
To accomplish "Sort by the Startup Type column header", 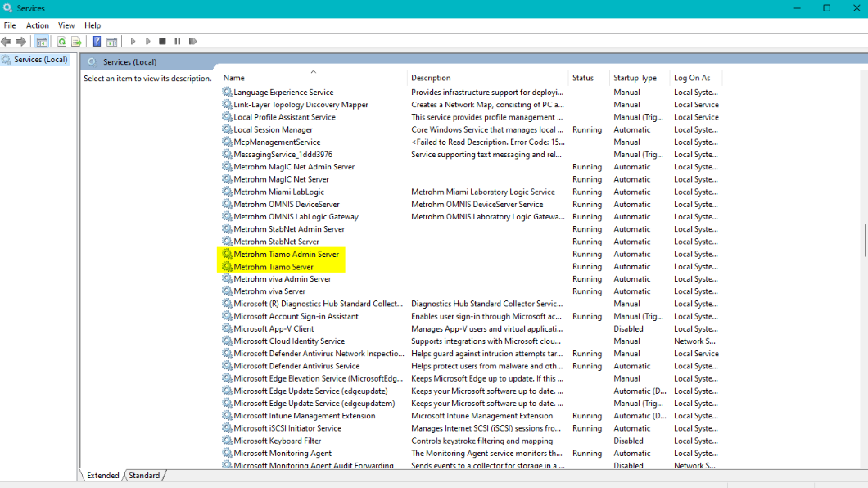I will [x=640, y=78].
